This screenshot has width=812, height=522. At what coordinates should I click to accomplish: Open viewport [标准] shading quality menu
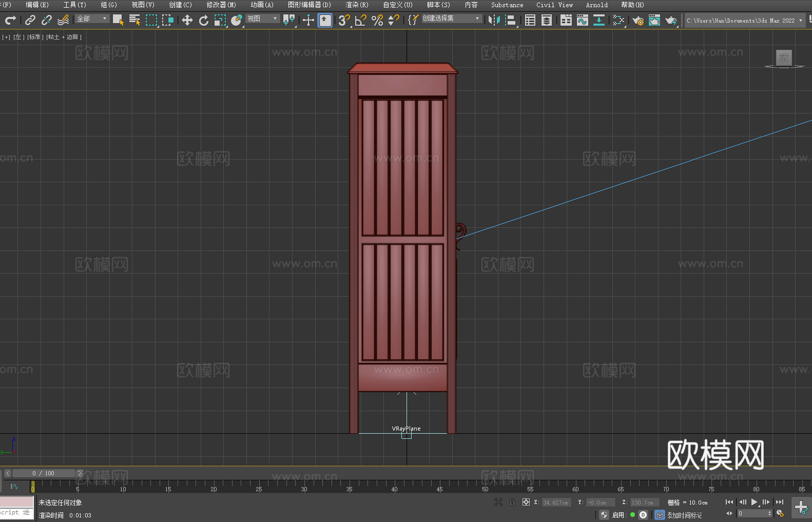(x=34, y=37)
